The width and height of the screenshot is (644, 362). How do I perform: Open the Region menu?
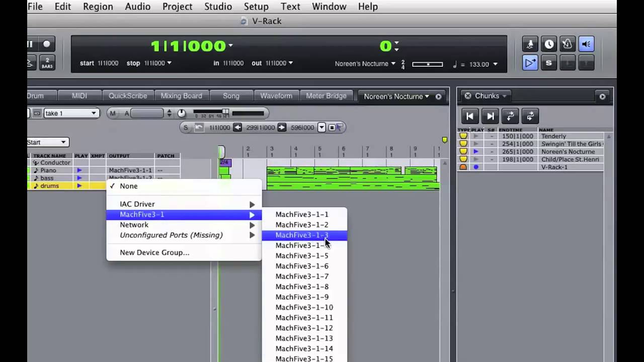point(98,7)
